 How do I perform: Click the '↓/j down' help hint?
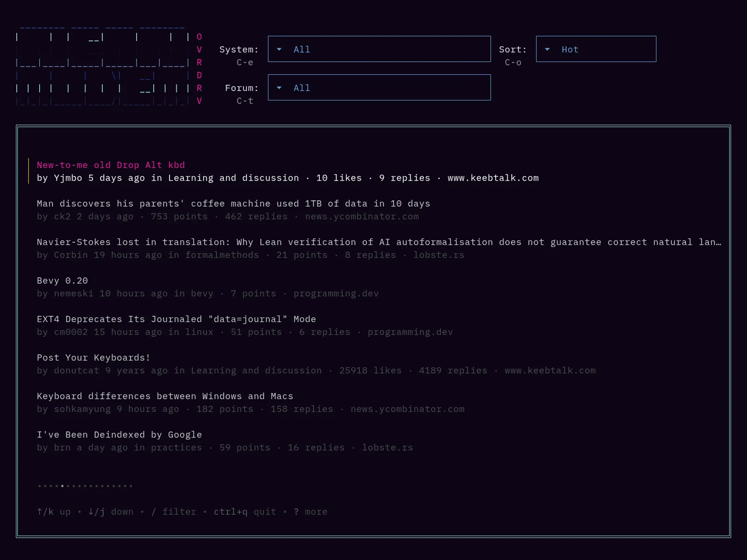tap(111, 512)
